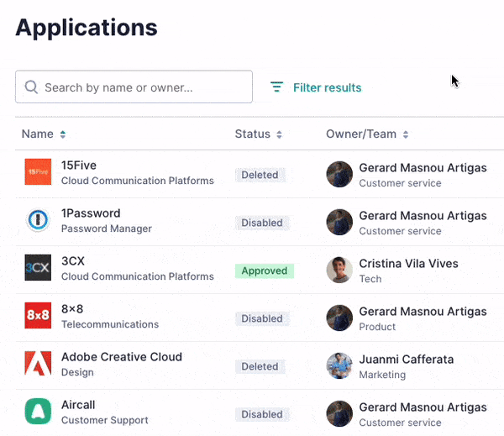Screen dimensions: 504x436
Task: Click Juanmi Cafferata's avatar
Action: 339,365
